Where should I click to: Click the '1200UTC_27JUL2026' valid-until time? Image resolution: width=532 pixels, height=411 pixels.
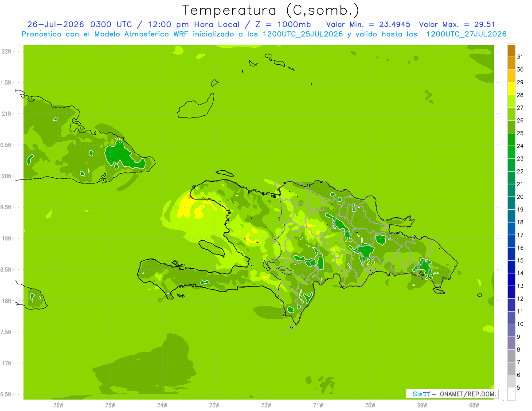pyautogui.click(x=466, y=34)
